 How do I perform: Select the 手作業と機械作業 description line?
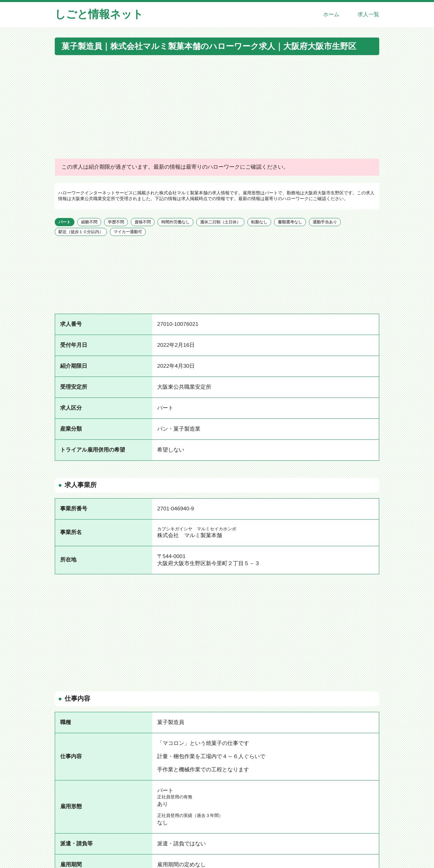pyautogui.click(x=203, y=770)
